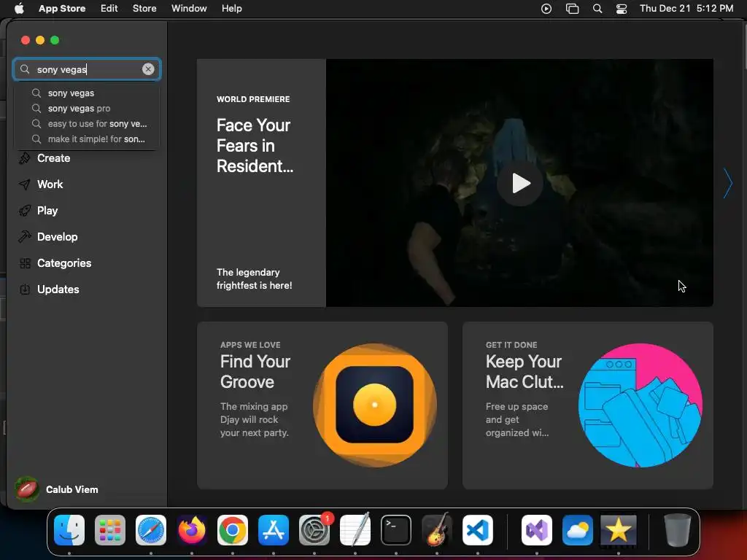747x560 pixels.
Task: Open the 'Find Your Groove' story card
Action: point(322,405)
